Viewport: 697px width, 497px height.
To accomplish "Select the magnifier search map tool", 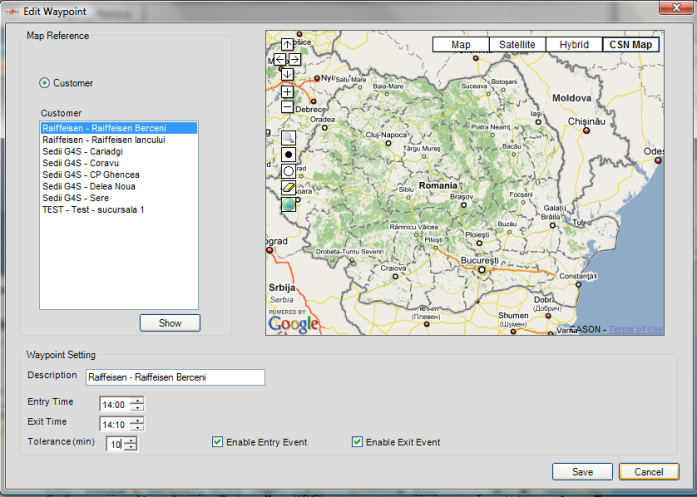I will tap(288, 138).
